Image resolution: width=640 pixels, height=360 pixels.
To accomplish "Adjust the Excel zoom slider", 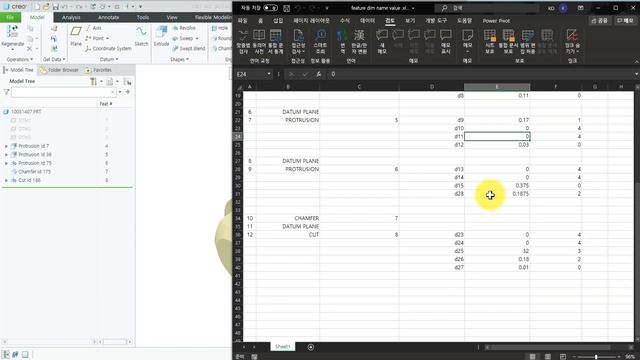I will [x=596, y=357].
